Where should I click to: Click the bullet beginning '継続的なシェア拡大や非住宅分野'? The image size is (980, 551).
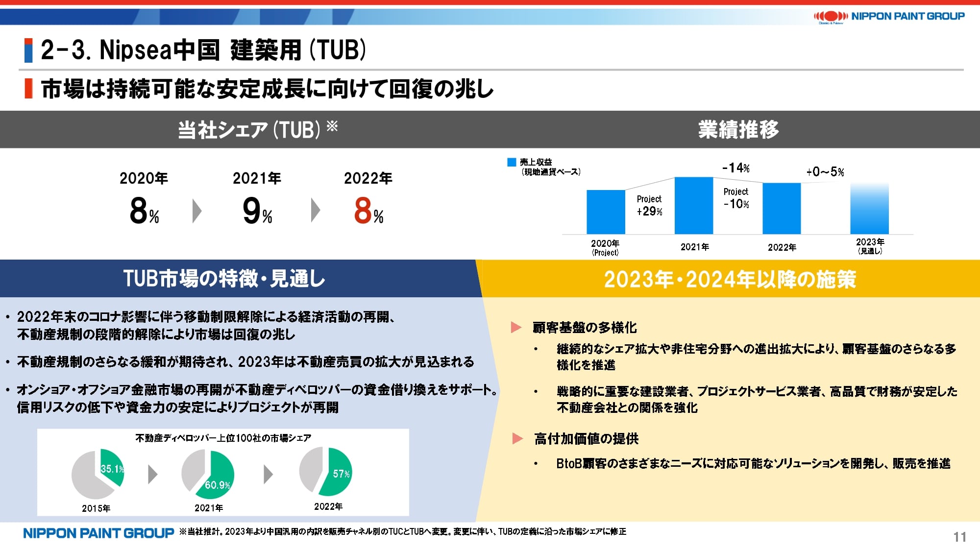[x=756, y=357]
